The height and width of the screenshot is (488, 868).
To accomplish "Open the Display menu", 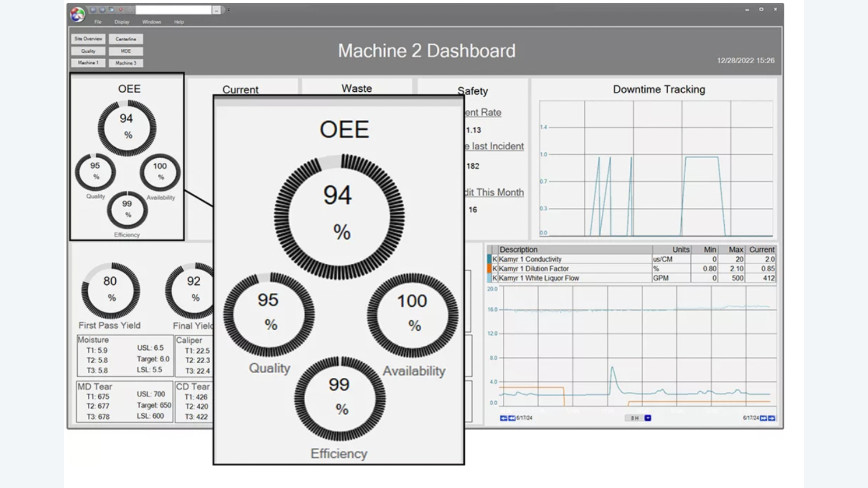I will click(x=122, y=22).
